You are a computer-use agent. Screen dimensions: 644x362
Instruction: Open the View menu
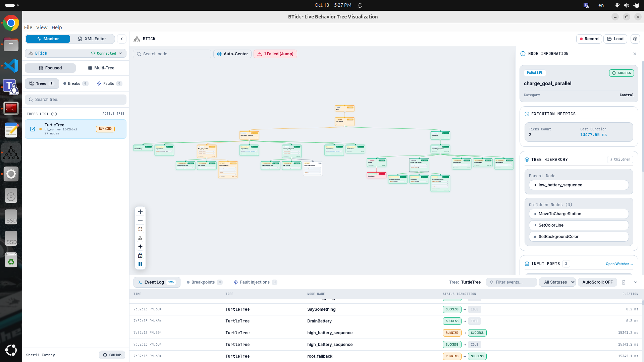[42, 27]
